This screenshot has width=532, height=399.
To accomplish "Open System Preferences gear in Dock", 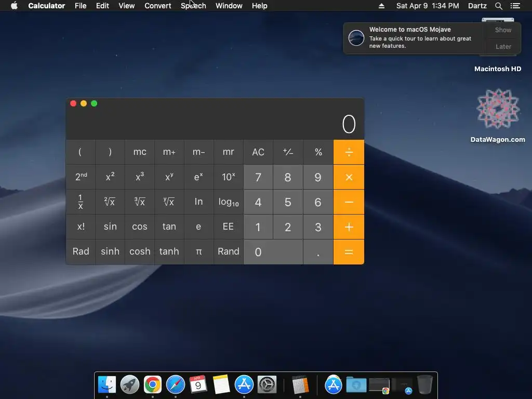I will pos(267,384).
